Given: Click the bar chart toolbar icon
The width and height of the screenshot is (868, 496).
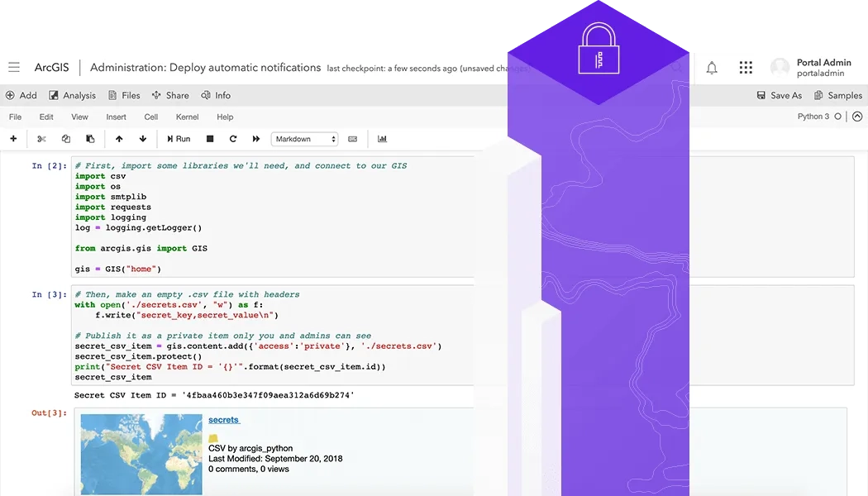Looking at the screenshot, I should [382, 139].
